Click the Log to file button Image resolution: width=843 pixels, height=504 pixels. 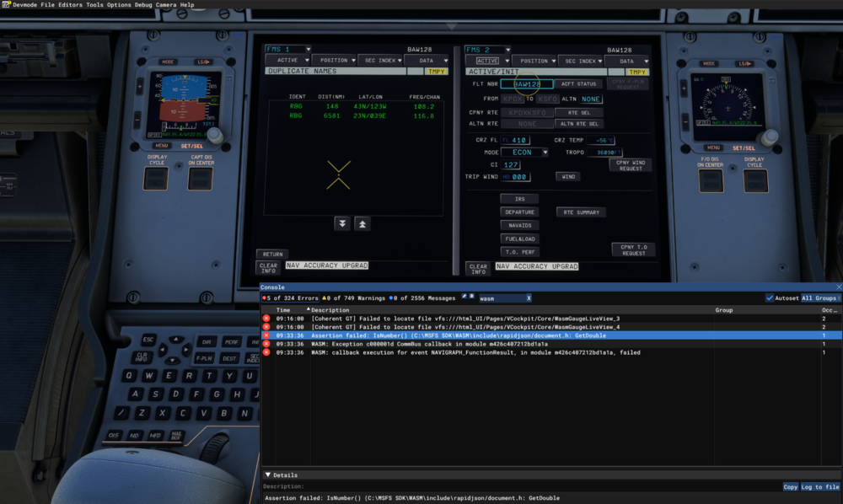coord(820,487)
